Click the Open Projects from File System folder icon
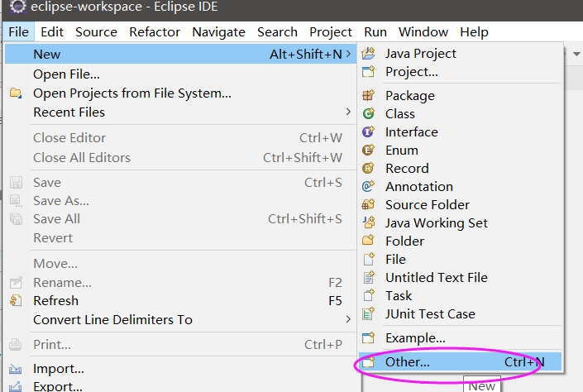The height and width of the screenshot is (392, 583). [x=16, y=93]
